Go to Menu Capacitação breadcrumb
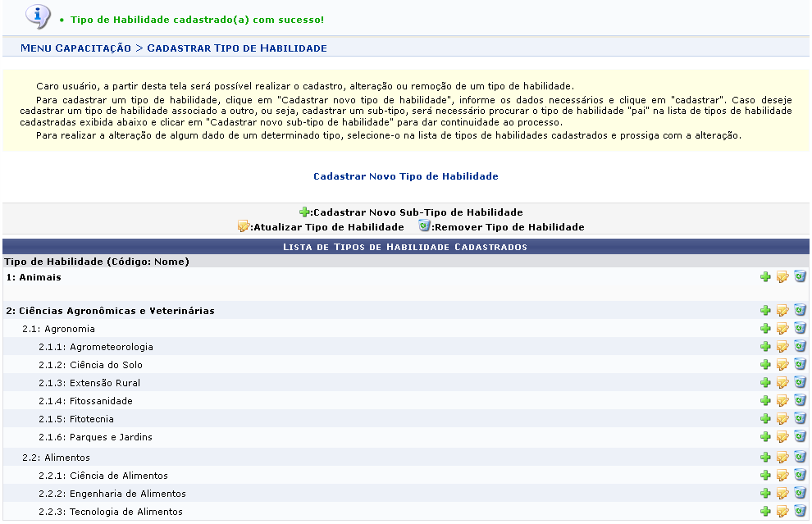This screenshot has height=524, width=812. (x=75, y=48)
